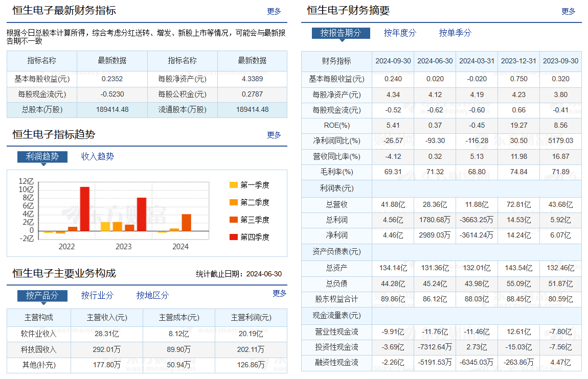Click the 营收同比率(%) row label
Screen dimensions: 588x379
pos(336,156)
